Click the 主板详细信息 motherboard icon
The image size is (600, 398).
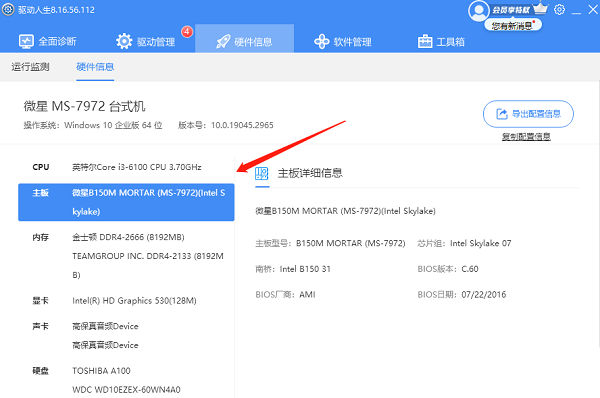click(x=262, y=173)
